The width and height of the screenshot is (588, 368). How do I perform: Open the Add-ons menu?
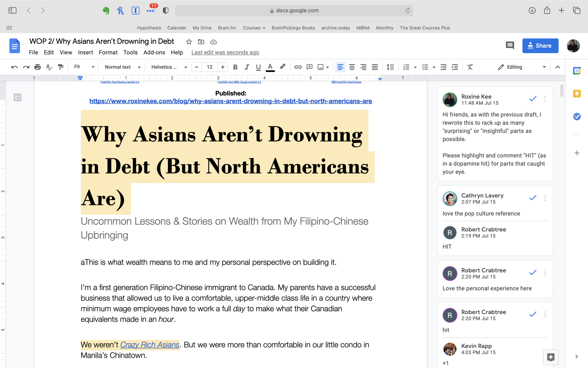pos(154,52)
